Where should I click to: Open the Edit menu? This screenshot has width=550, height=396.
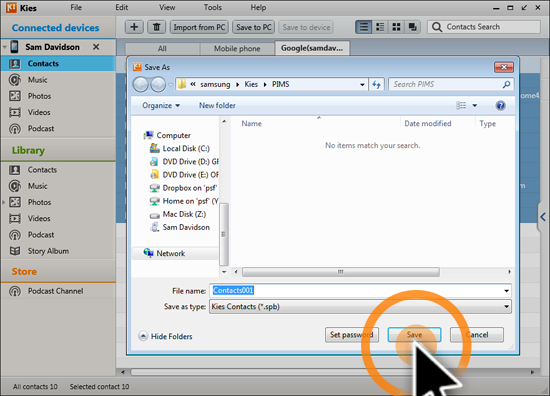[x=121, y=7]
